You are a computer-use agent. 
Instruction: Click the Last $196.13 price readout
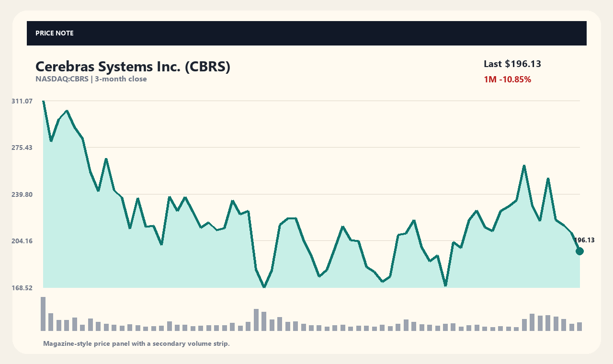point(512,64)
